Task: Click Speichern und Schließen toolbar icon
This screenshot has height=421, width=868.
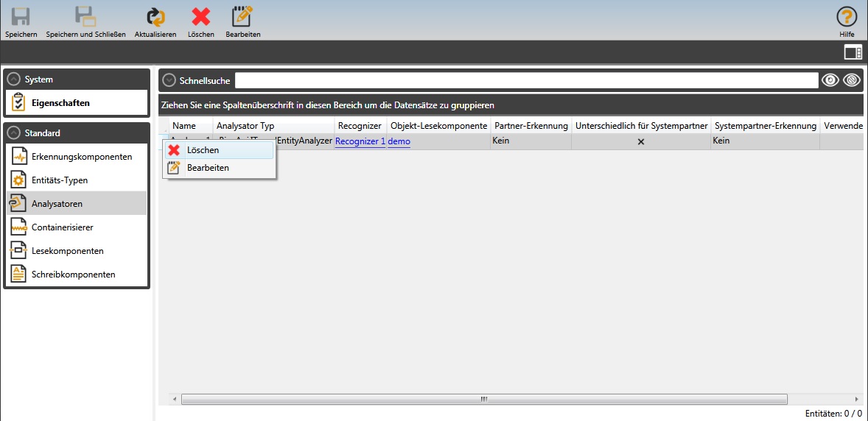Action: [85, 18]
